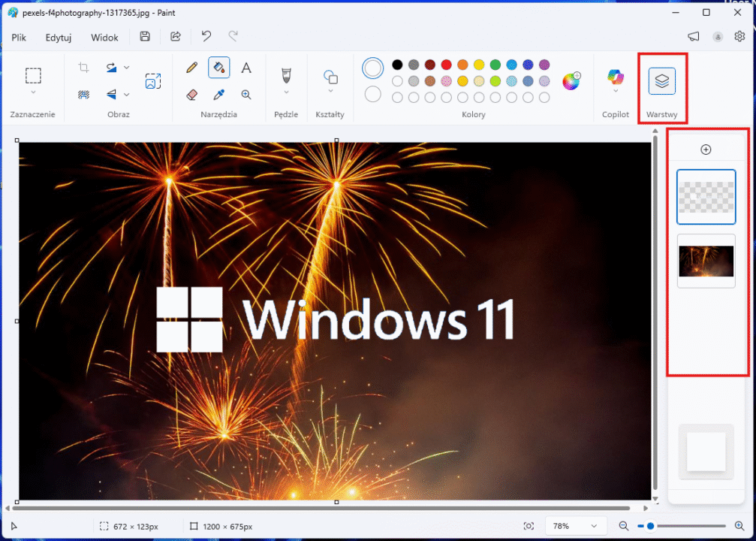756x541 pixels.
Task: Toggle the Warstwy layers panel
Action: pyautogui.click(x=661, y=79)
